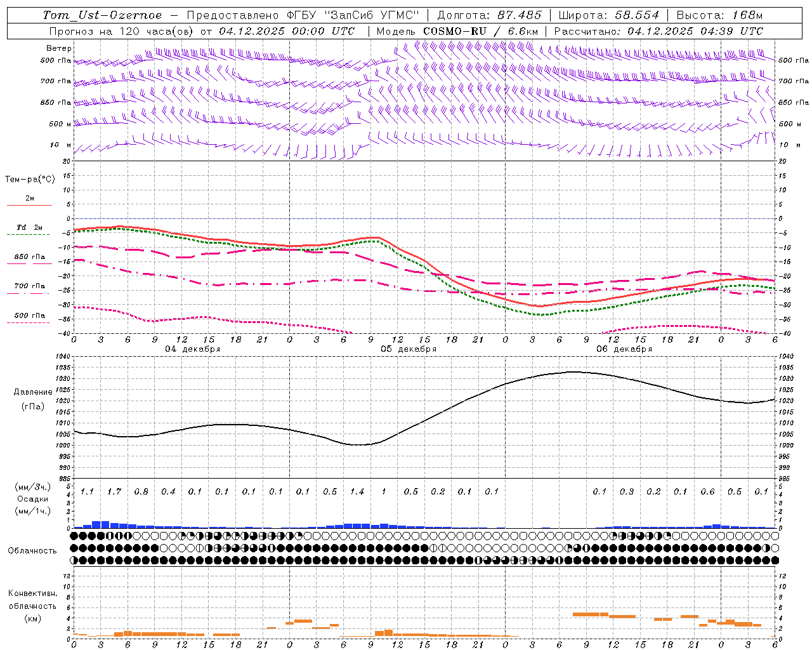Click the 'Модель COSMO-RU / 6.6км' label
812x650 pixels.
457,31
